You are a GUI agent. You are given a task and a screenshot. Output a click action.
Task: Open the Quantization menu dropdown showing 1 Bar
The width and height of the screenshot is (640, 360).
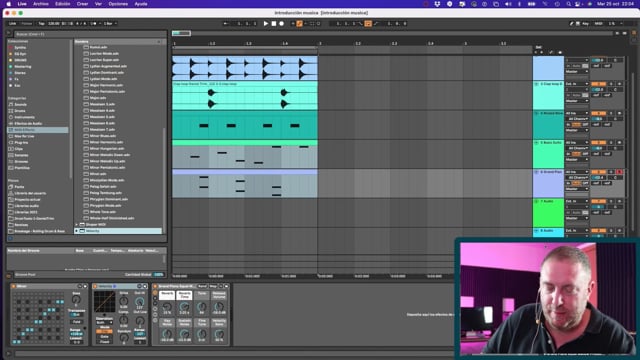(110, 24)
